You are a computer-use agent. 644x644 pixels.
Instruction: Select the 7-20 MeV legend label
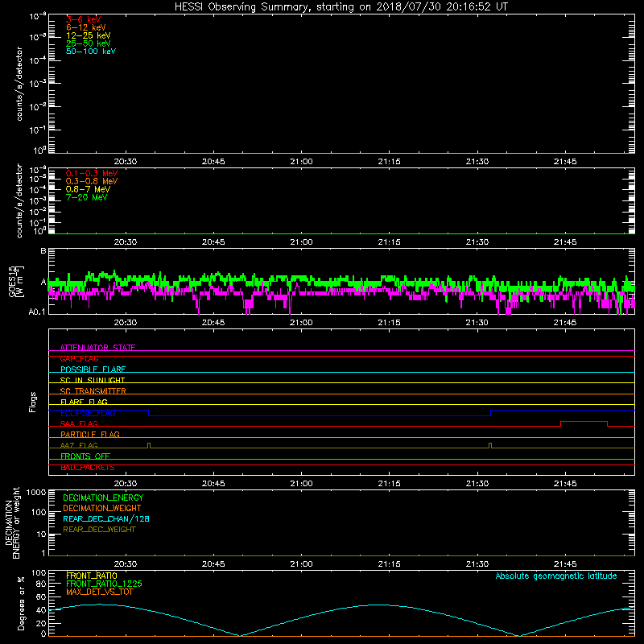click(86, 197)
